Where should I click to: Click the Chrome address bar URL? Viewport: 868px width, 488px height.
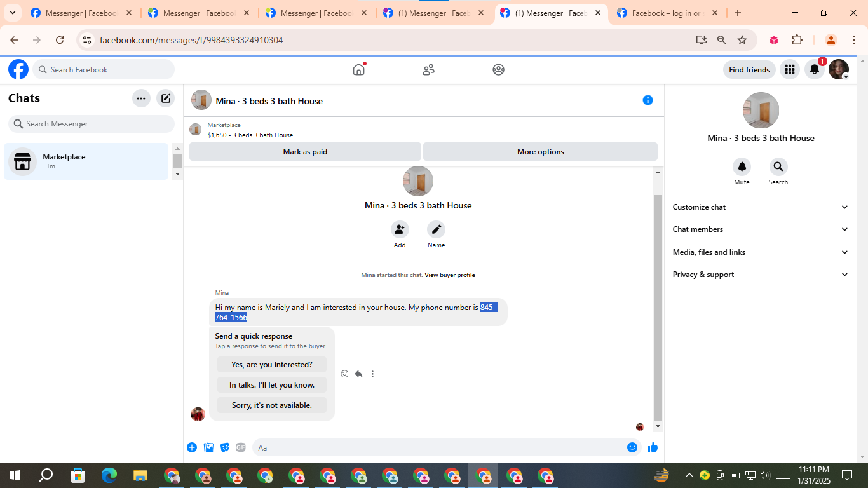(191, 40)
